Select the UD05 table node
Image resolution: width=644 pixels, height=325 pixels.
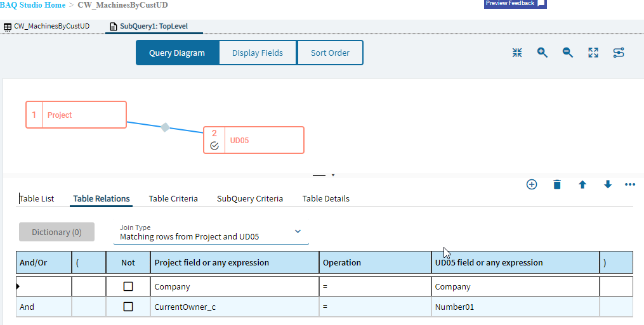pyautogui.click(x=253, y=140)
